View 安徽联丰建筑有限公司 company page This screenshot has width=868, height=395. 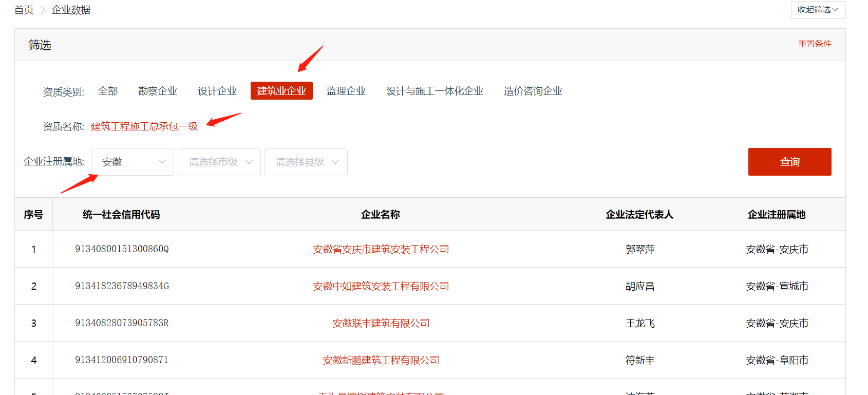pyautogui.click(x=381, y=324)
